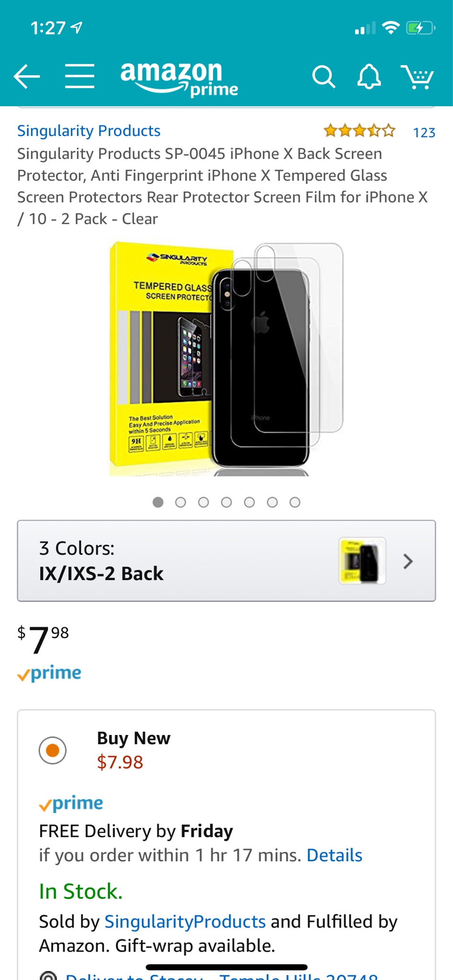Tap the main product image
Image resolution: width=453 pixels, height=980 pixels.
coord(226,359)
